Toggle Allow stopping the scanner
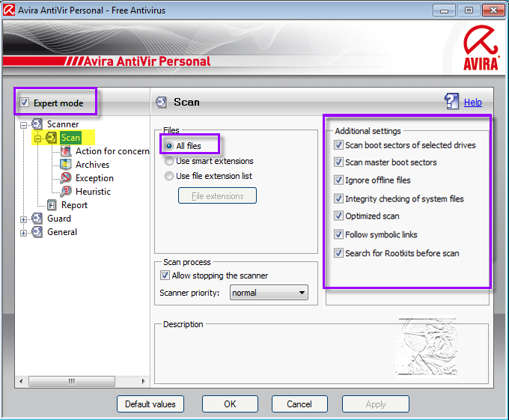The height and width of the screenshot is (420, 509). [x=165, y=276]
